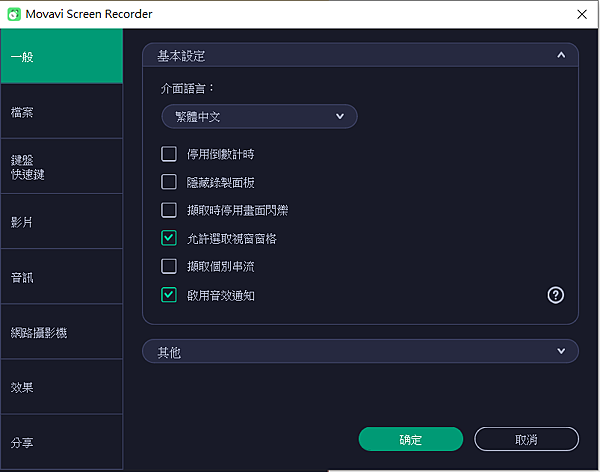The width and height of the screenshot is (600, 472).
Task: Expand the 其他 section
Action: (360, 351)
